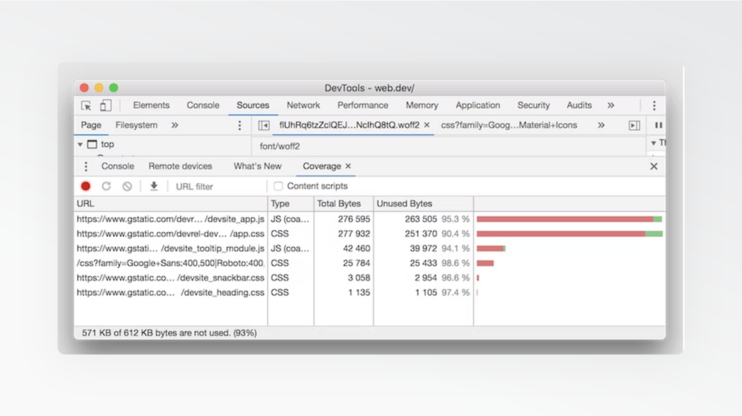Enable the Content scripts checkbox
Viewport: 742px width, 416px height.
coord(279,186)
